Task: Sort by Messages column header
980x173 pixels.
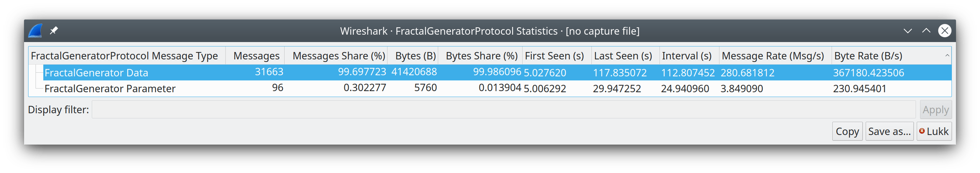Action: pyautogui.click(x=256, y=56)
